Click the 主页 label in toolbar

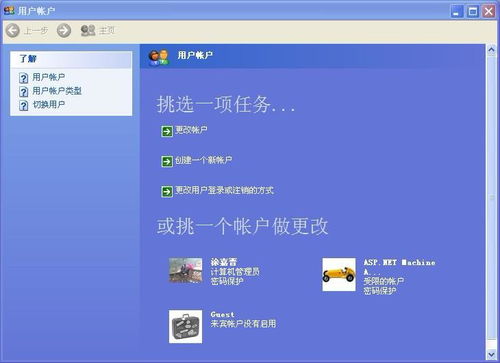pos(107,31)
